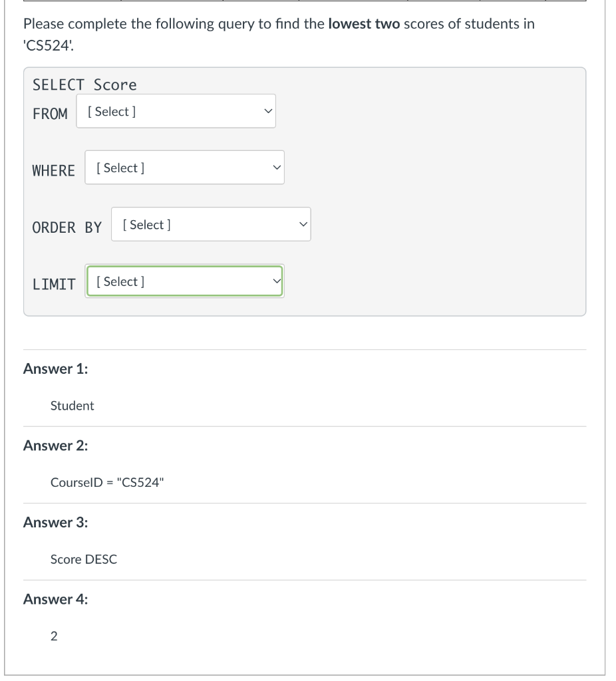Click the SELECT Score query header

84,84
